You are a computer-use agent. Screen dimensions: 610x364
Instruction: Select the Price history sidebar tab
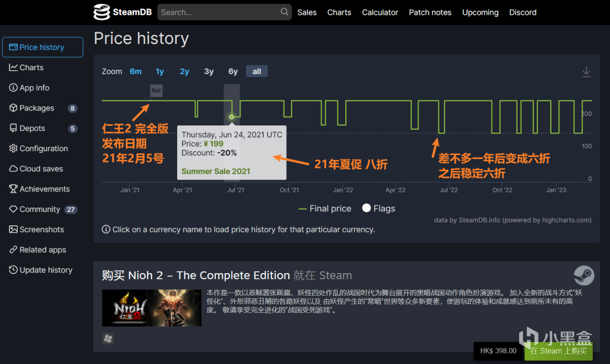[43, 47]
